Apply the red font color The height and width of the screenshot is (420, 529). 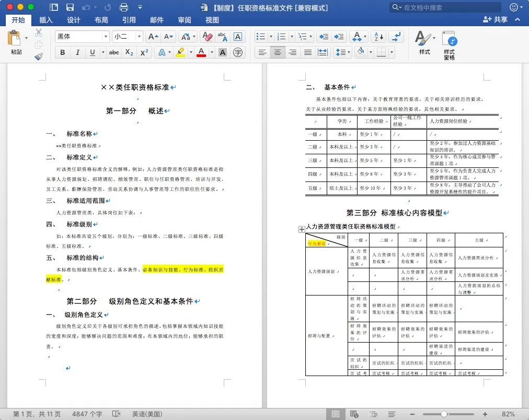tap(201, 52)
